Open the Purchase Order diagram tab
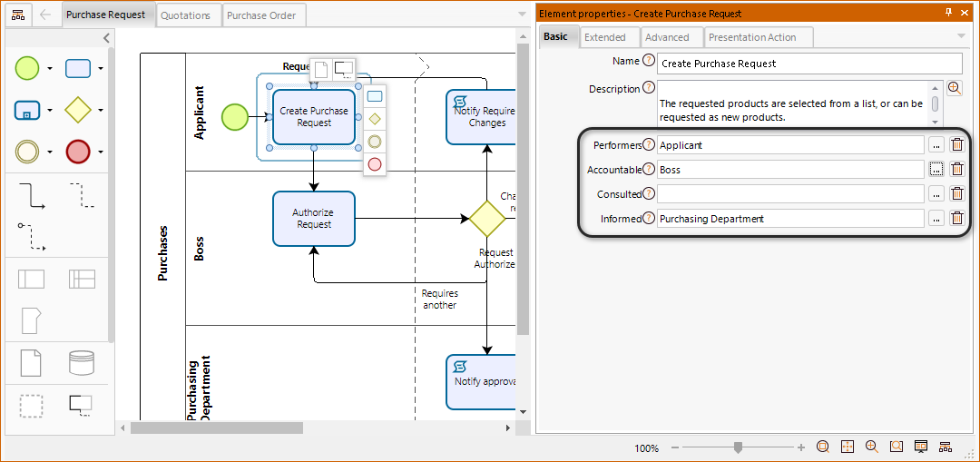The image size is (980, 462). [261, 15]
